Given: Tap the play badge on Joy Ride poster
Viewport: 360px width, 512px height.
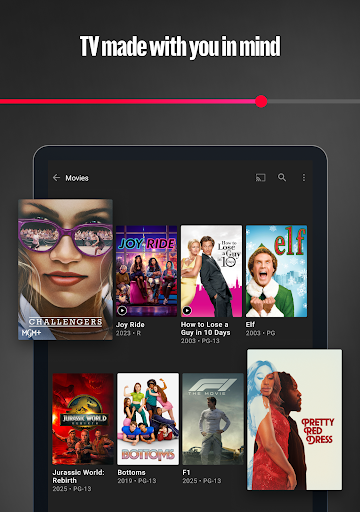Looking at the screenshot, I should tap(122, 310).
